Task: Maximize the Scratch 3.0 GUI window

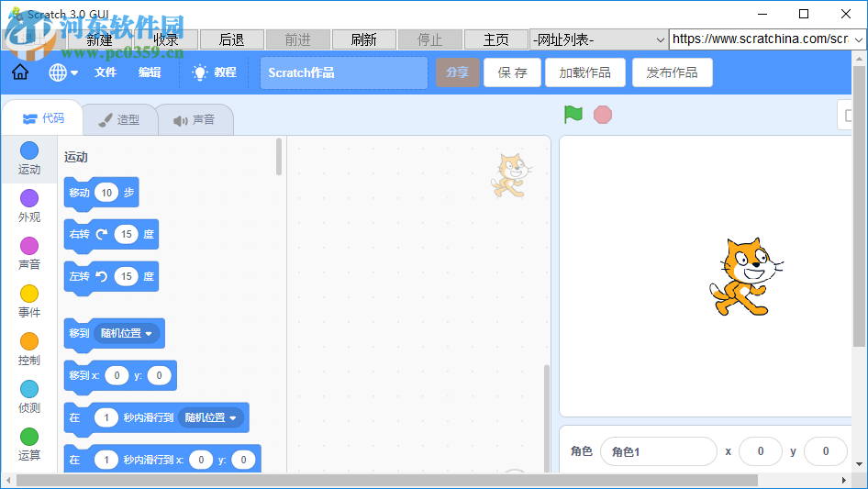Action: coord(804,14)
